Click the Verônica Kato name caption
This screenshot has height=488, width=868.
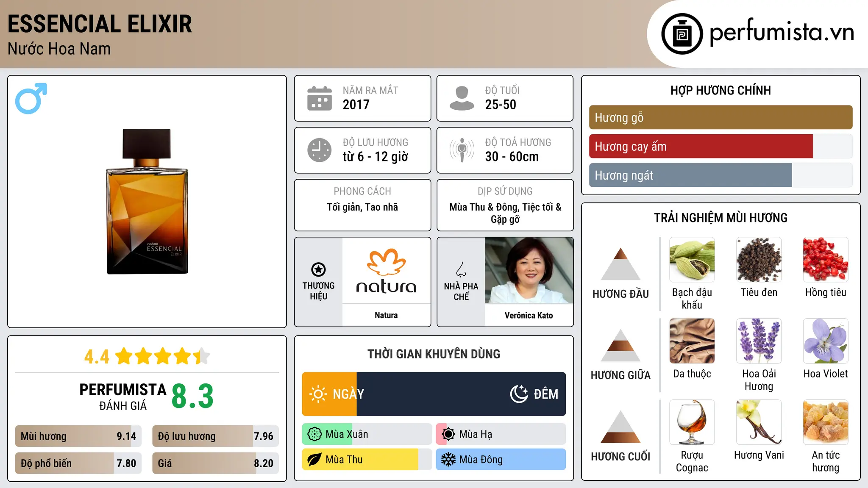coord(529,315)
